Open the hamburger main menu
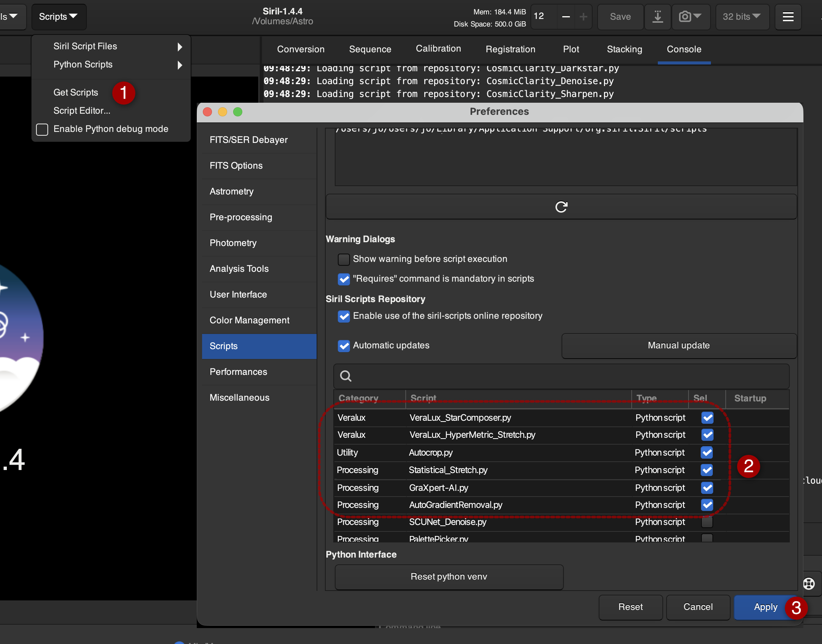Screen dimensions: 822x644 click(788, 17)
